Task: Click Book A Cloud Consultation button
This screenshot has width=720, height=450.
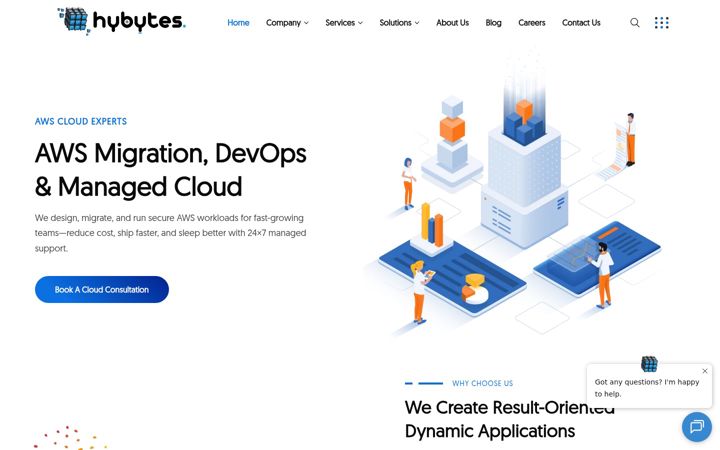Action: click(x=102, y=289)
